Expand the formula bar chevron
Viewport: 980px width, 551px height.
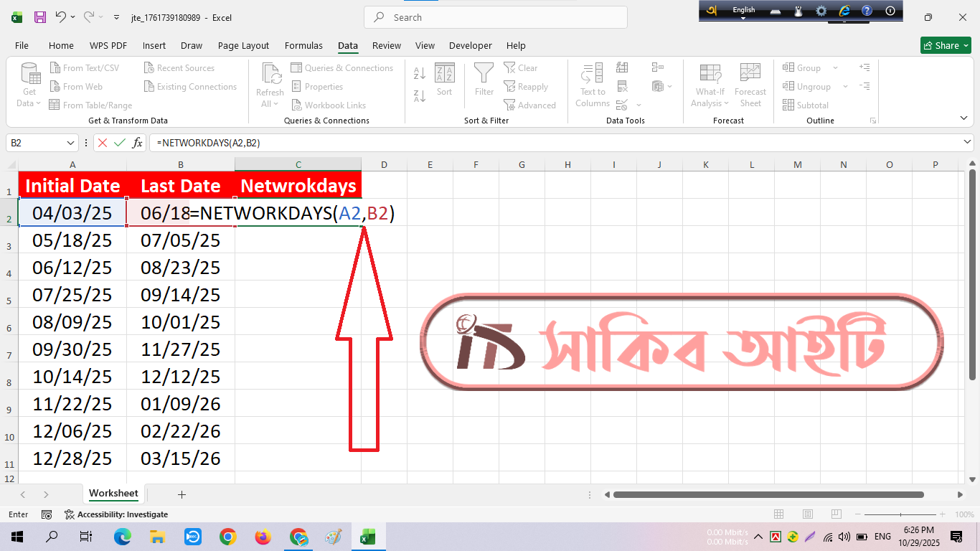coord(967,143)
